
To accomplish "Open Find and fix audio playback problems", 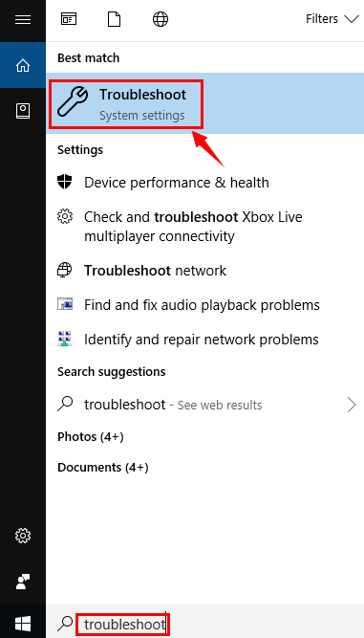I will tap(205, 305).
